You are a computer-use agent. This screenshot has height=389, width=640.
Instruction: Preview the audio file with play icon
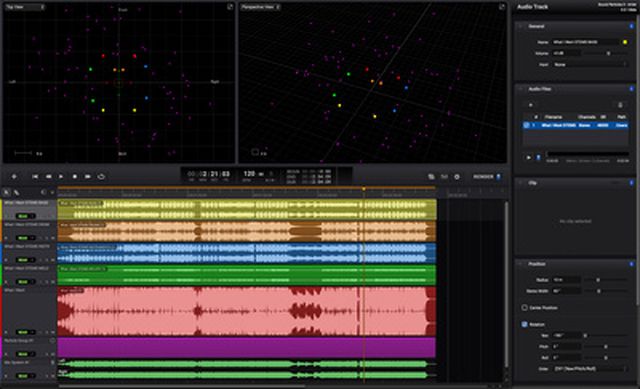coord(529,157)
